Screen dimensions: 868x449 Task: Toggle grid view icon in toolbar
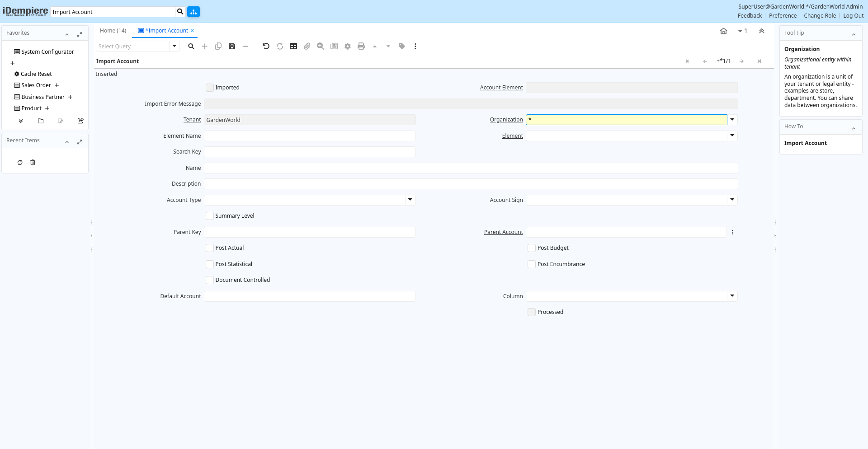pos(293,46)
